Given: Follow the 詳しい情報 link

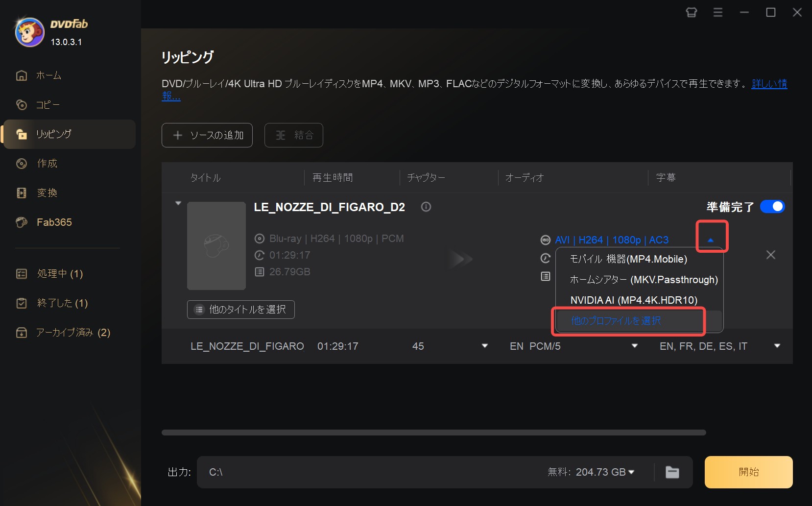Looking at the screenshot, I should (769, 84).
